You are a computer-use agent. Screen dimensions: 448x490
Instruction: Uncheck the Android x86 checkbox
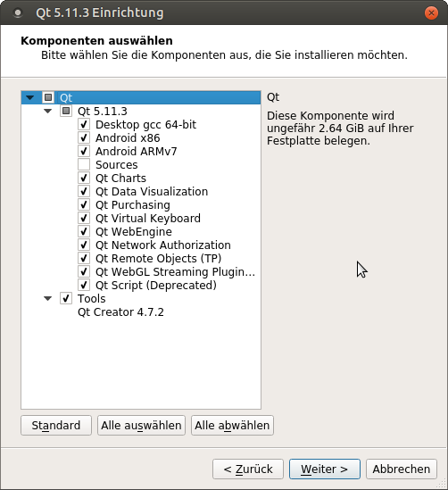coord(84,137)
